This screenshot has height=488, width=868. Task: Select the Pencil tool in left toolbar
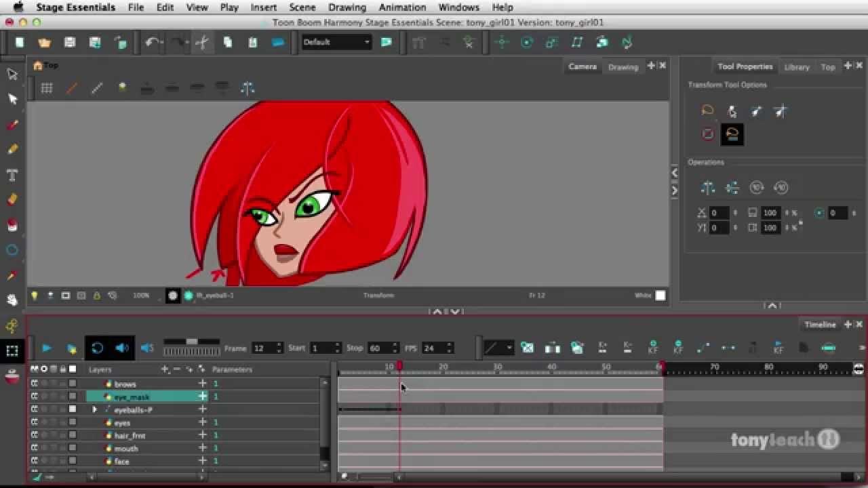coord(12,149)
